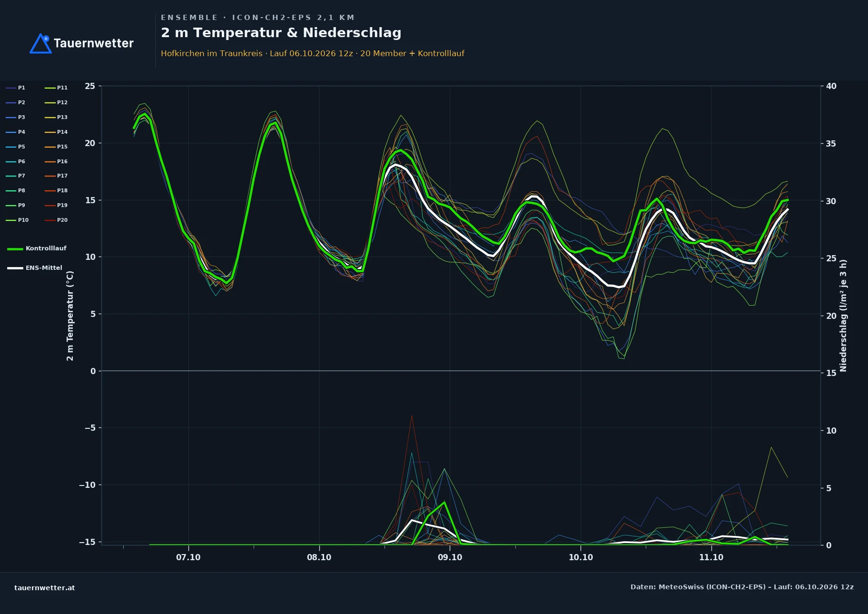This screenshot has width=868, height=614.
Task: Toggle the P1 legend entry
Action: pyautogui.click(x=15, y=88)
